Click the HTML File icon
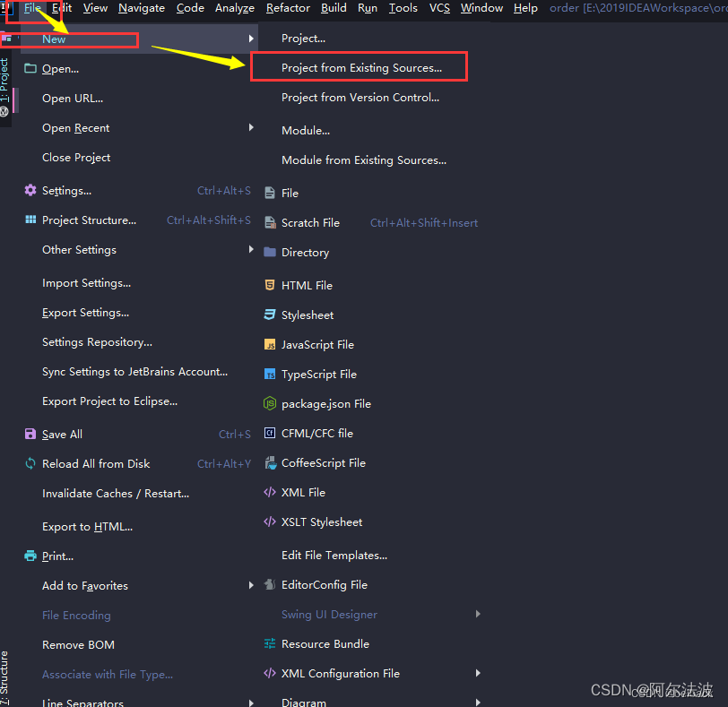728x707 pixels. [x=270, y=285]
